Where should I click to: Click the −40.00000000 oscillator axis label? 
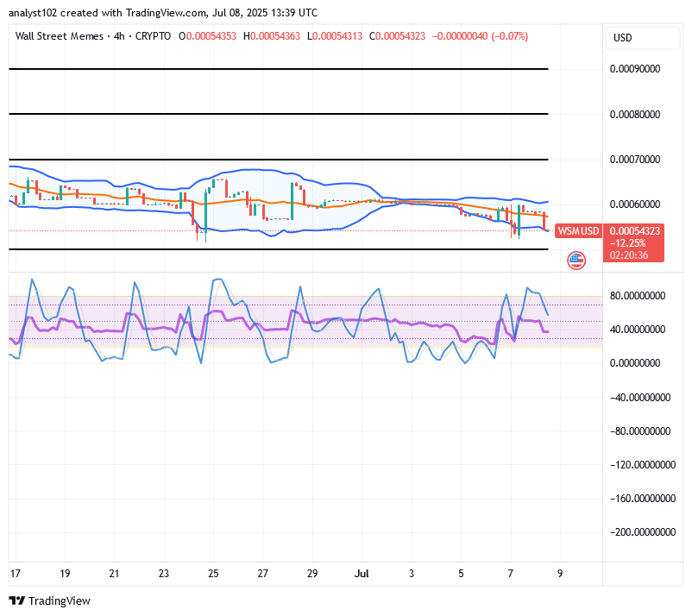click(x=640, y=398)
